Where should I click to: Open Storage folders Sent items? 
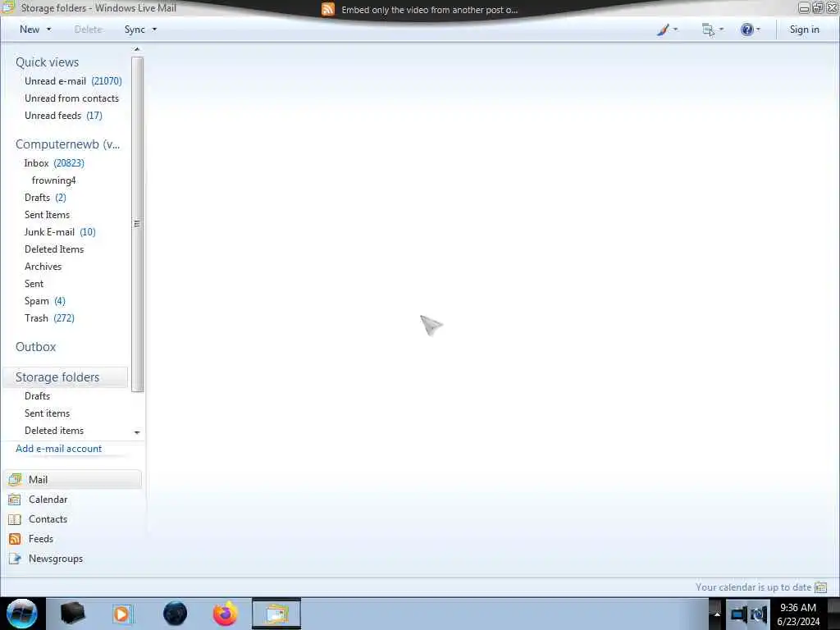click(x=47, y=413)
